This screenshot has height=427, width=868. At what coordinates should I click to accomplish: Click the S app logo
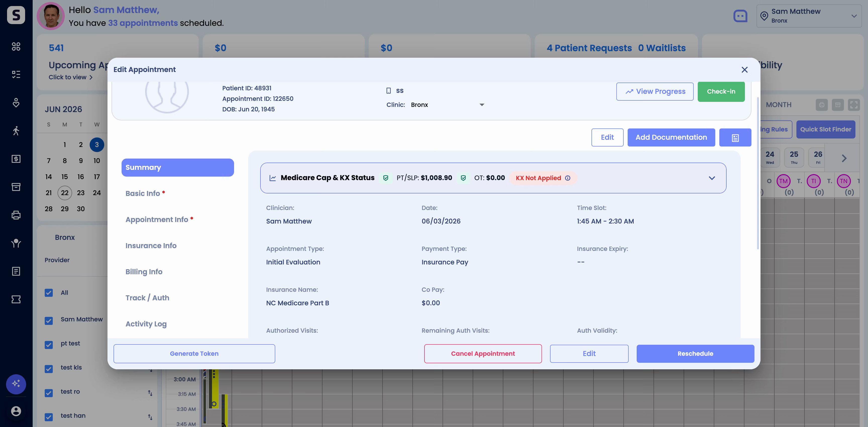click(16, 15)
